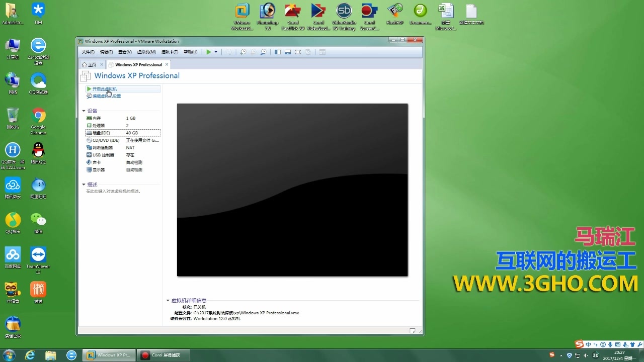Select the CD/DVD (IDE) device row
This screenshot has width=644, height=362.
coord(123,140)
